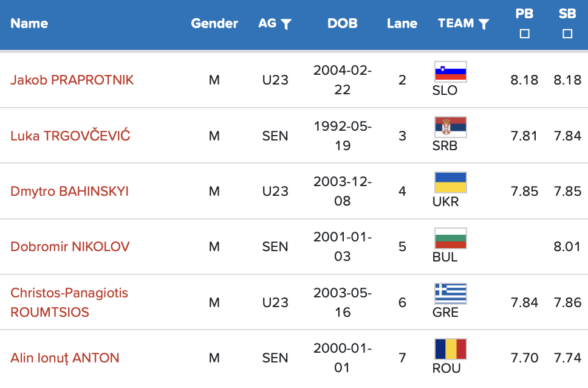Viewport: 588px width, 388px height.
Task: Open Jakob PRAPROTNIK athlete profile
Action: click(x=72, y=80)
